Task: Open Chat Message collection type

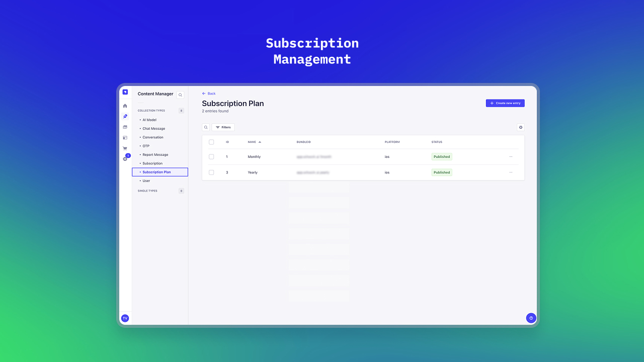Action: click(x=154, y=129)
